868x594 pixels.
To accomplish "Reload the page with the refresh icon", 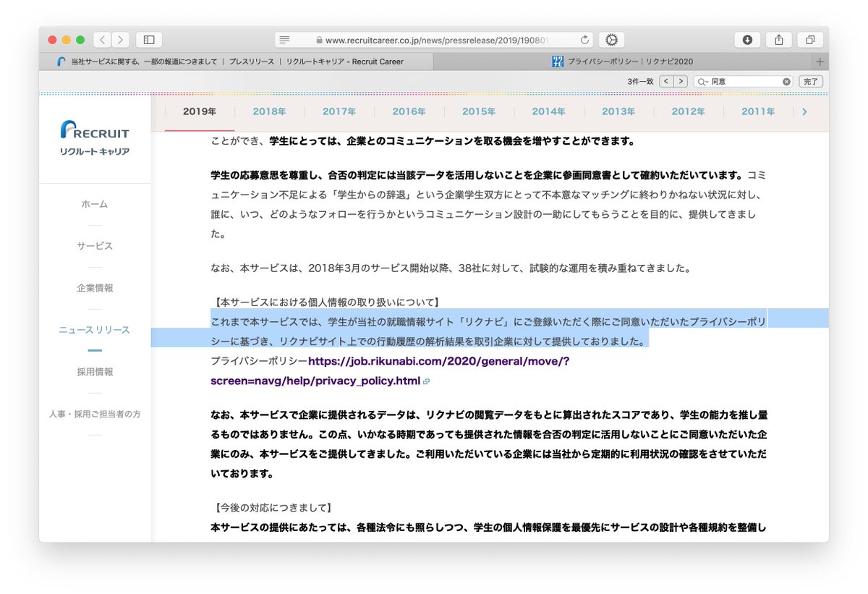I will pos(584,40).
